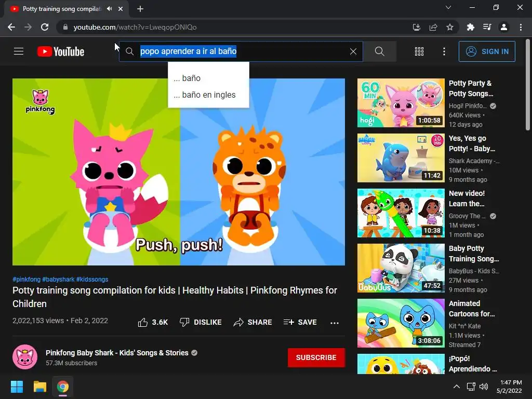Open Kit^n^Kate Animated Cartoons thumbnail
532x399 pixels.
pos(401,323)
